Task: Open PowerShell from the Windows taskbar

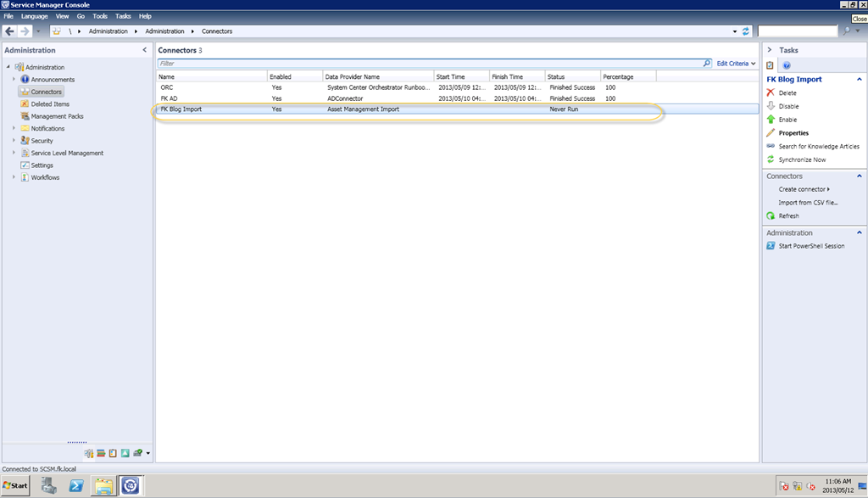Action: coord(75,486)
